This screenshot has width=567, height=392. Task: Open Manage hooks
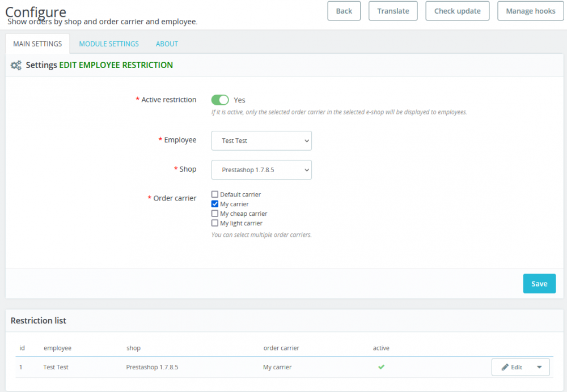coord(530,11)
